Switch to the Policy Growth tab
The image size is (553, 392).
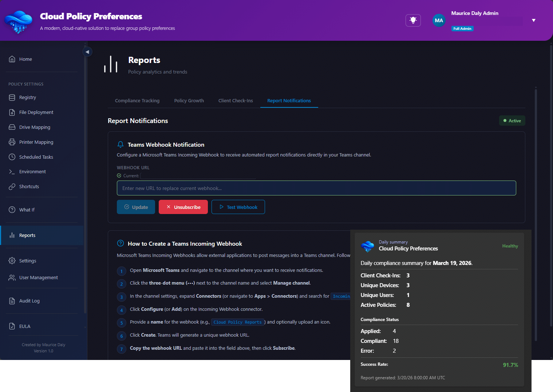[x=189, y=101]
